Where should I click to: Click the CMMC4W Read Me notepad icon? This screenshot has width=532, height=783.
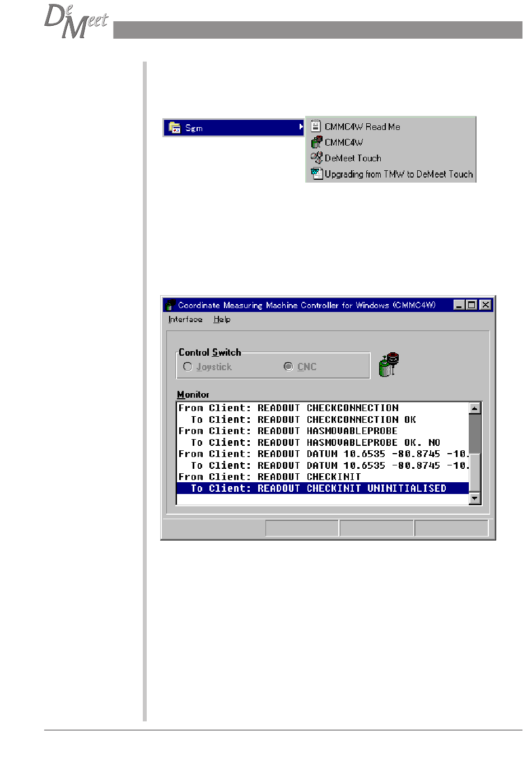tap(316, 126)
